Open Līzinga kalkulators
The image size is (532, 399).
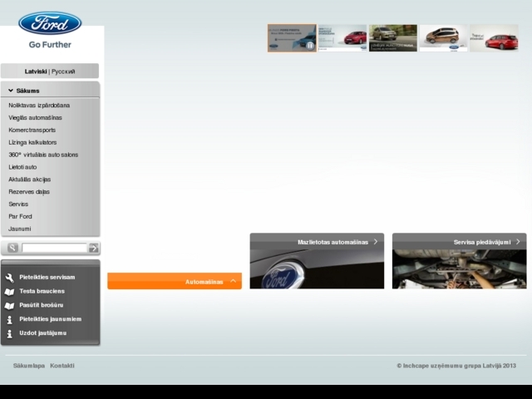tap(32, 142)
